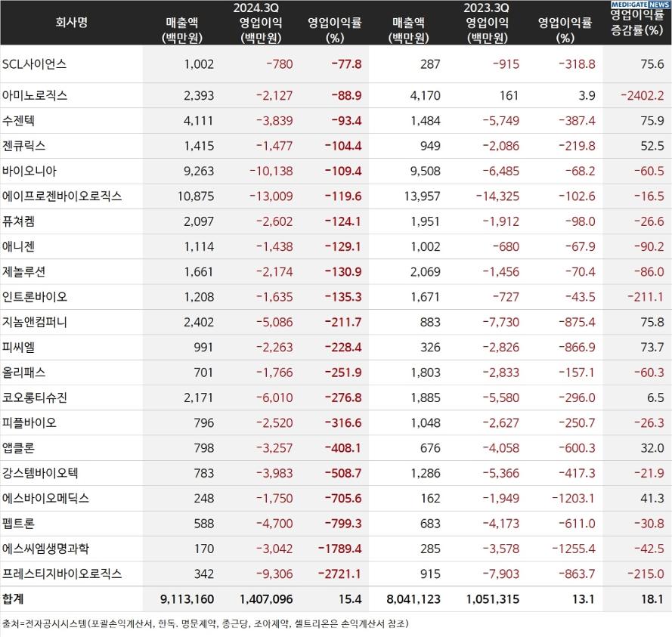The height and width of the screenshot is (637, 672).
Task: Select '강스템바이오텍' company name
Action: click(40, 473)
